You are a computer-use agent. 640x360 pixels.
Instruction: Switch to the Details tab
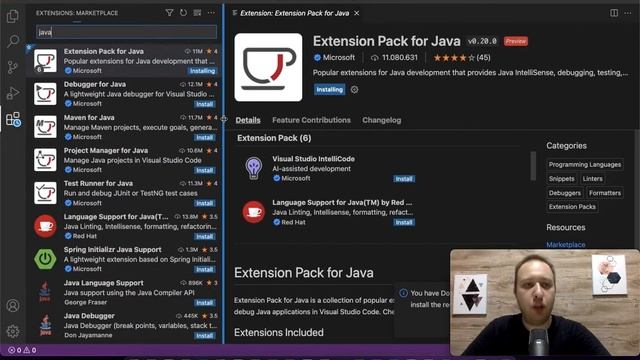point(248,120)
